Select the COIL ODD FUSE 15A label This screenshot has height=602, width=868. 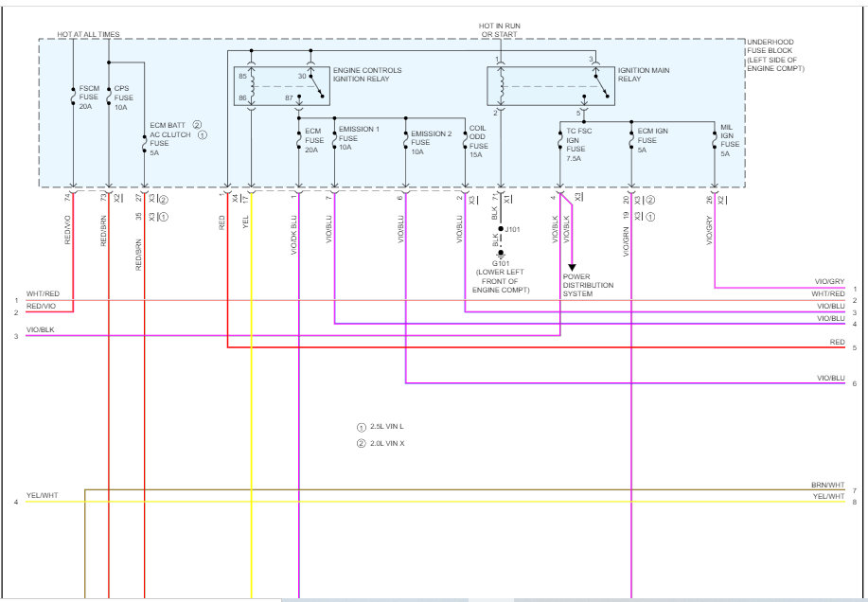click(478, 141)
